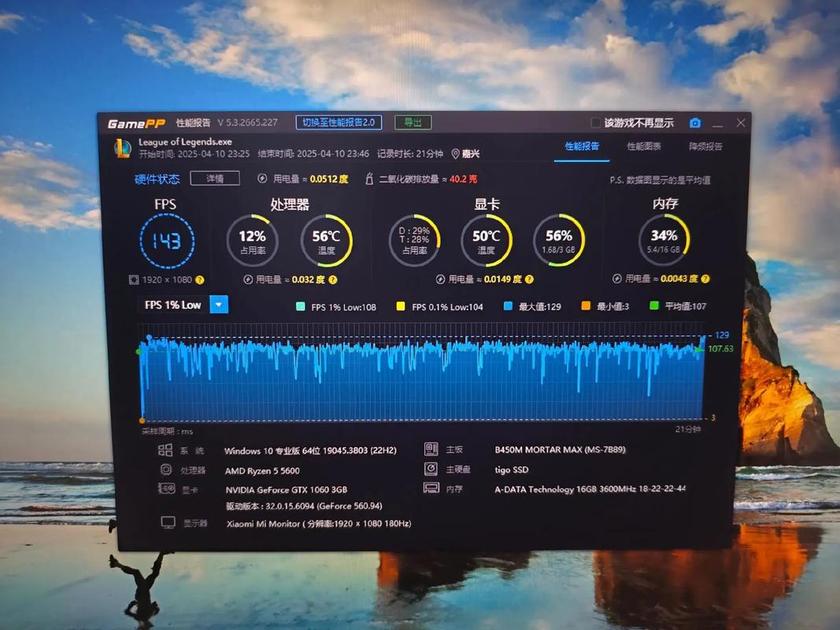Enable the 该游戏不再显示 checkbox
Screen dimensions: 840x630
[596, 123]
